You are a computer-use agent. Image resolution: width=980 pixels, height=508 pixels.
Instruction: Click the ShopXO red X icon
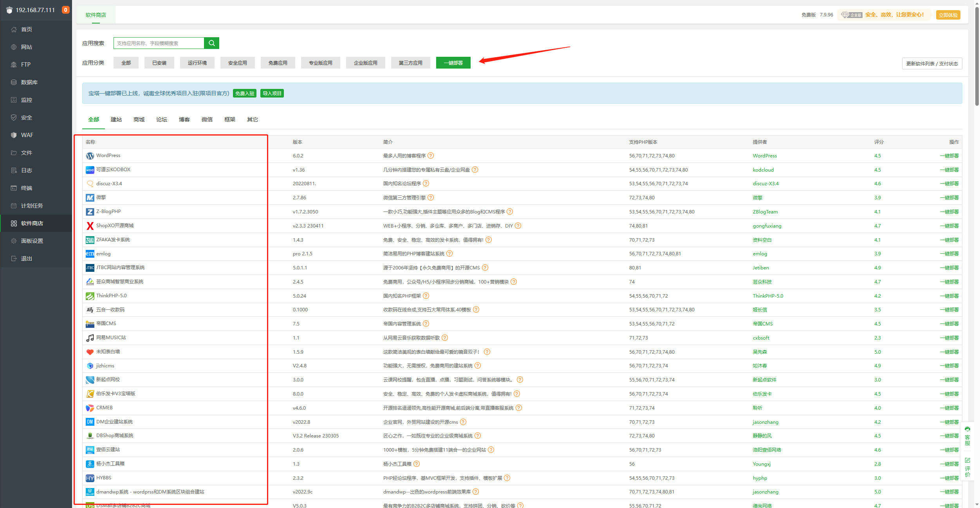pos(90,226)
